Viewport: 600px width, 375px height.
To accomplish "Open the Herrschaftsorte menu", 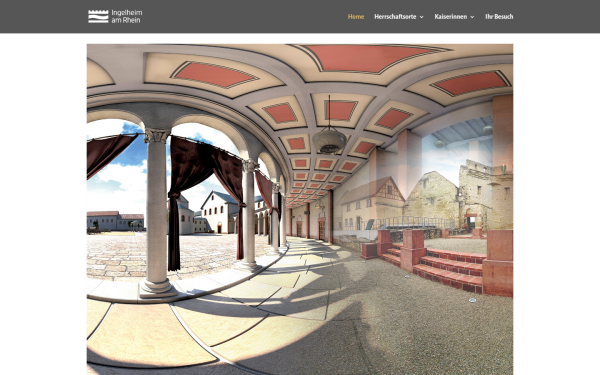I will (395, 16).
